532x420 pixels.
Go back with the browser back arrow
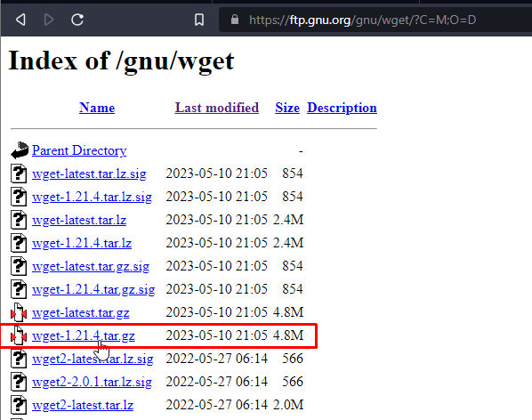tap(20, 20)
